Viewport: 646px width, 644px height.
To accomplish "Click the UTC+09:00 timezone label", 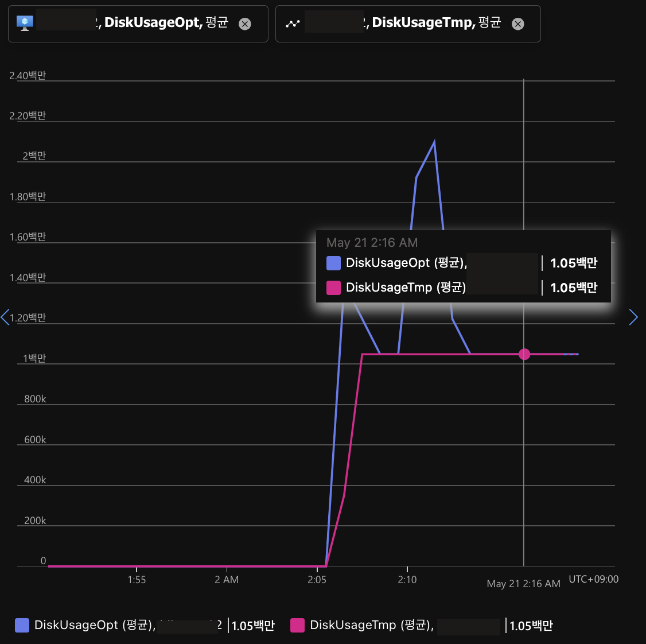I will coord(593,579).
